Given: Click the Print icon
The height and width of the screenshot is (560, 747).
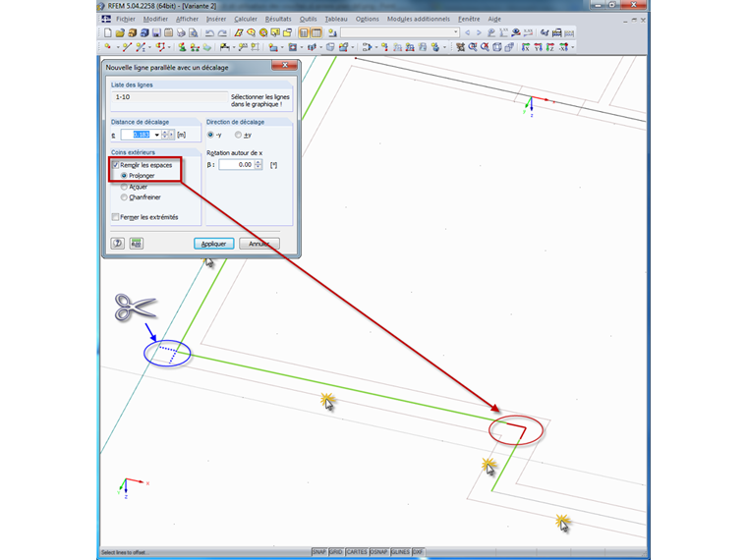Looking at the screenshot, I should (x=181, y=32).
